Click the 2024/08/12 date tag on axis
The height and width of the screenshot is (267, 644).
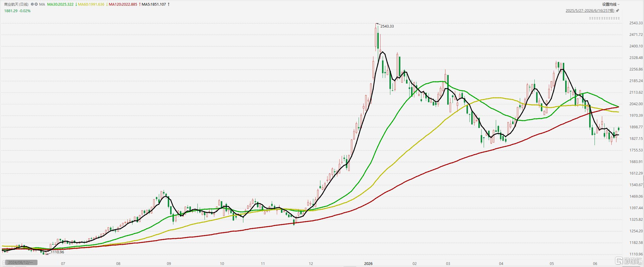click(x=21, y=263)
